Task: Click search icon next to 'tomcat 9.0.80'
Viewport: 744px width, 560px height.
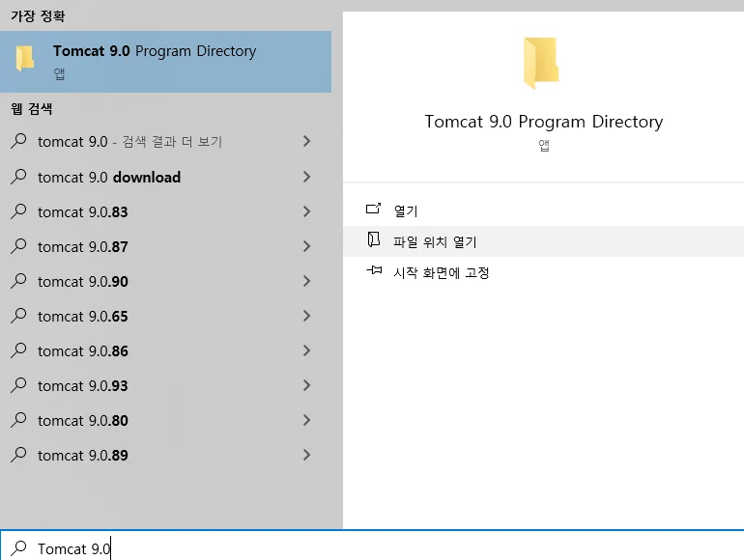Action: point(18,420)
